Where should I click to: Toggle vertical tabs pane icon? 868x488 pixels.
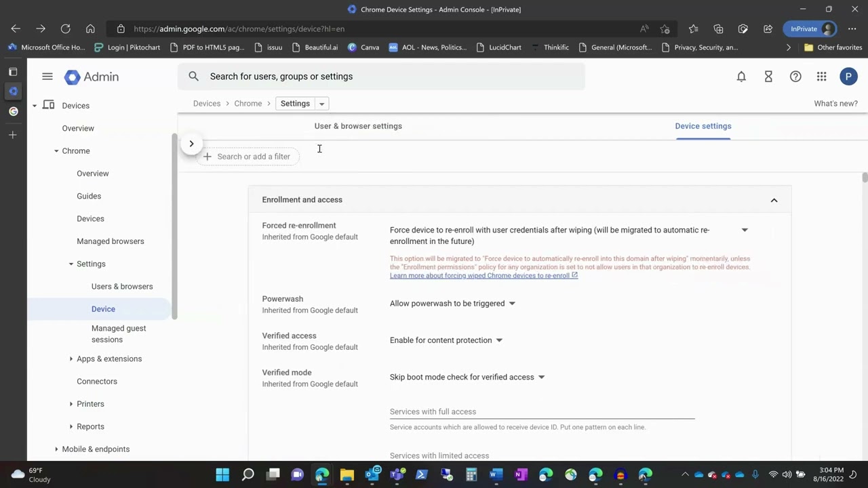[13, 71]
